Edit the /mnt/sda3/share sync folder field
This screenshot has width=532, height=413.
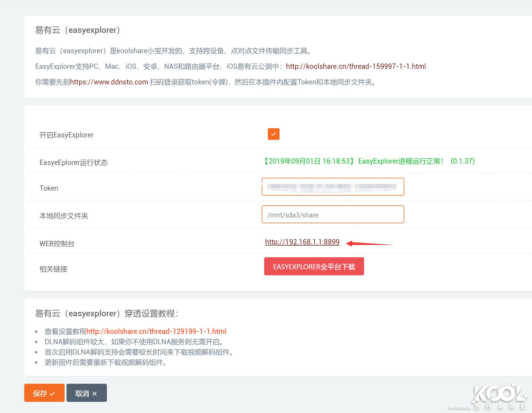[x=333, y=215]
